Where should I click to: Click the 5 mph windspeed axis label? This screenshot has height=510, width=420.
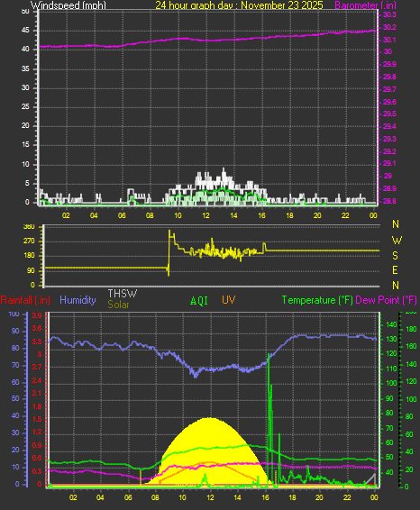[x=27, y=183]
